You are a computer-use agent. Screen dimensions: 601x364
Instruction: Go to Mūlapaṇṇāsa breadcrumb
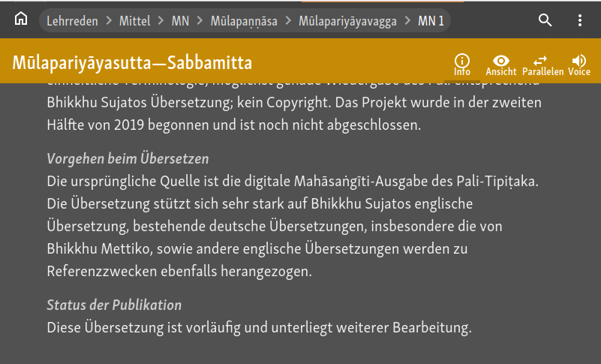point(244,21)
